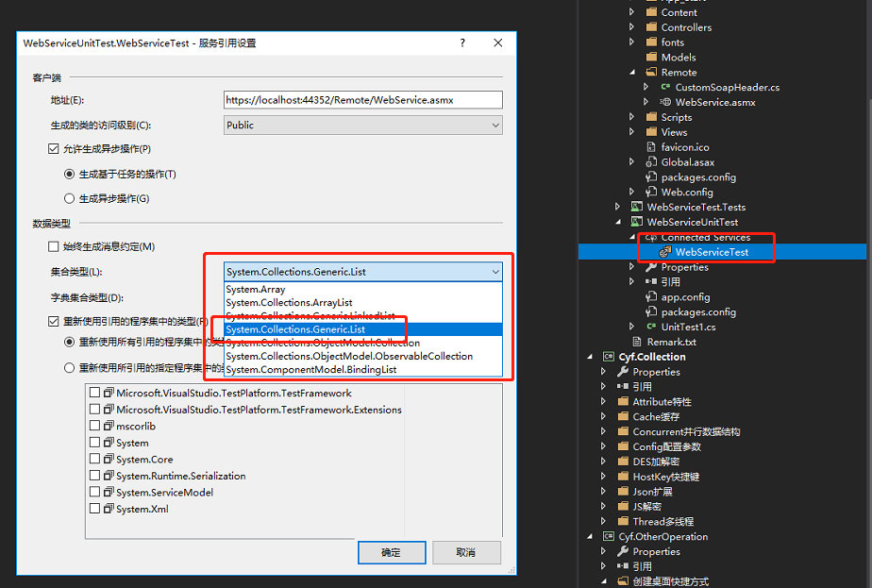Select the 生成异步操作(G) radio button

69,198
